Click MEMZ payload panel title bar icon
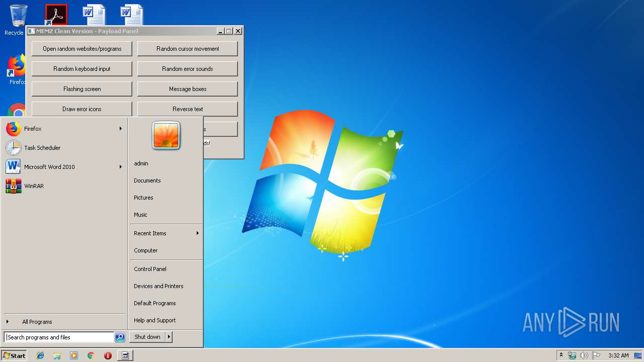Image resolution: width=644 pixels, height=362 pixels. 31,31
